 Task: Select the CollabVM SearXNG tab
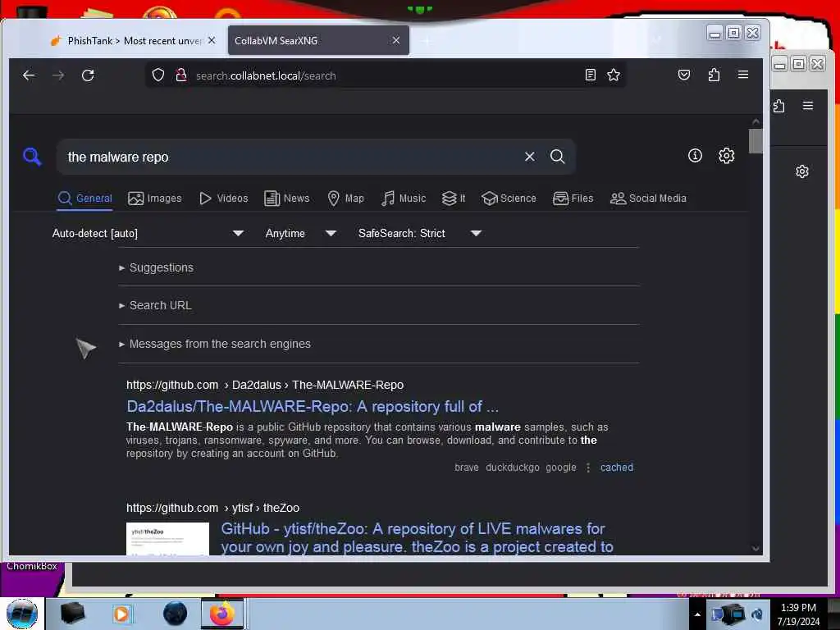pos(318,41)
